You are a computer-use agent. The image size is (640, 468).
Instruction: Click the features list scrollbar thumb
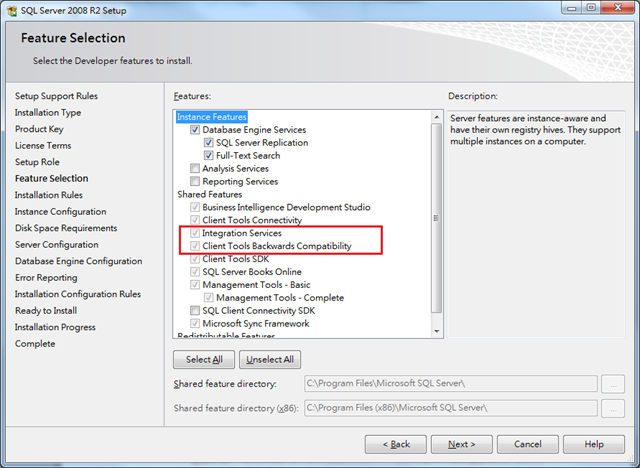click(437, 218)
